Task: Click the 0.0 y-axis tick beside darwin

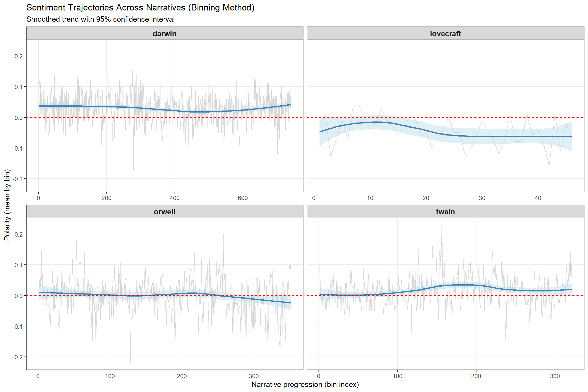Action: pyautogui.click(x=18, y=118)
